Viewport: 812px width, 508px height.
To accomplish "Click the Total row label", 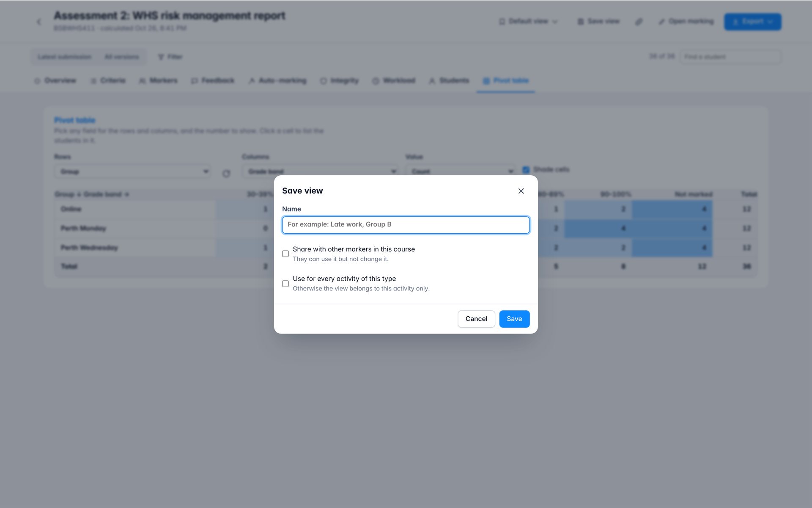I will click(x=69, y=267).
